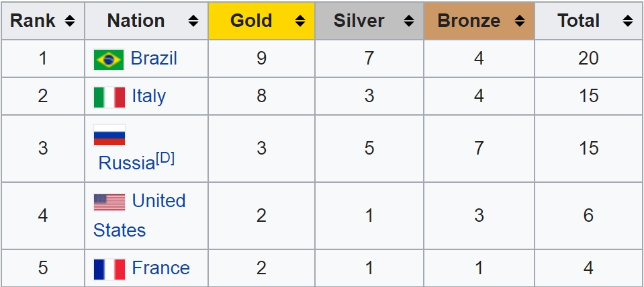
Task: Sort table by Rank column arrows
Action: pos(70,21)
